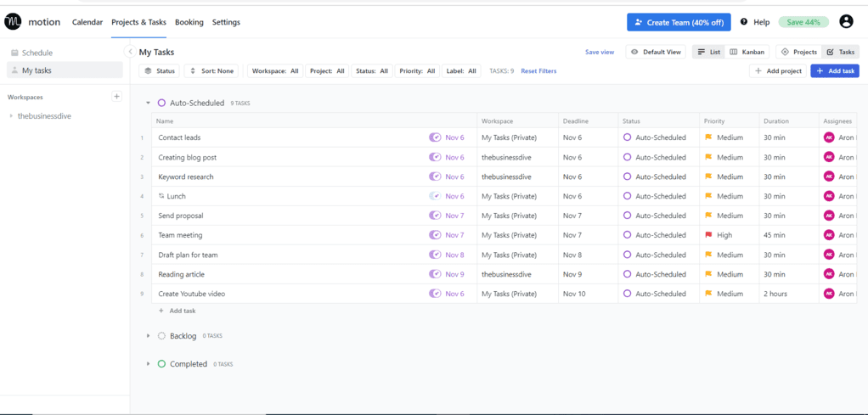Click status circle icon for Reading article
Screen dimensions: 868x415
coord(627,274)
